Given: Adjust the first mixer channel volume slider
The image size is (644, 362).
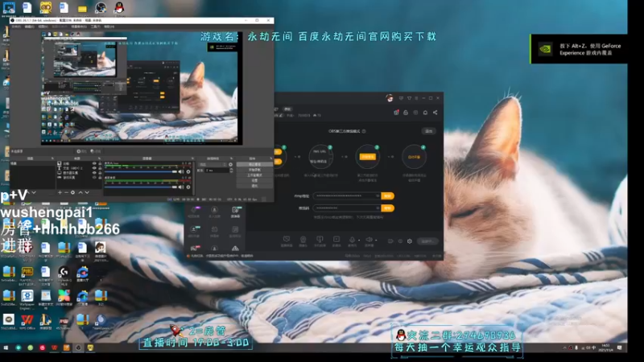Looking at the screenshot, I should pos(141,171).
